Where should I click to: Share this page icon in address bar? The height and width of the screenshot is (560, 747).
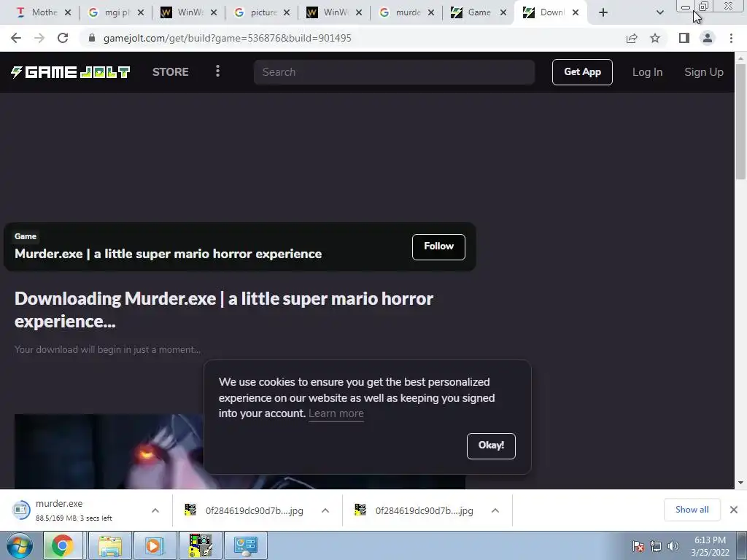[x=632, y=38]
